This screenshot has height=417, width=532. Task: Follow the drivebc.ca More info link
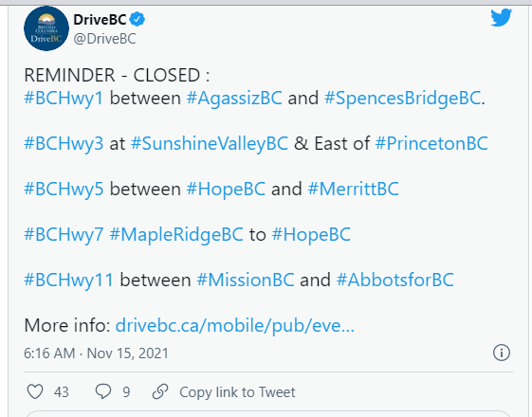[235, 326]
